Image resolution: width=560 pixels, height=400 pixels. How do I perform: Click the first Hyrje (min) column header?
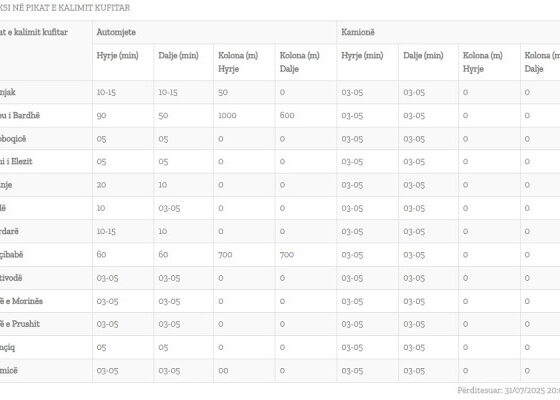(118, 55)
